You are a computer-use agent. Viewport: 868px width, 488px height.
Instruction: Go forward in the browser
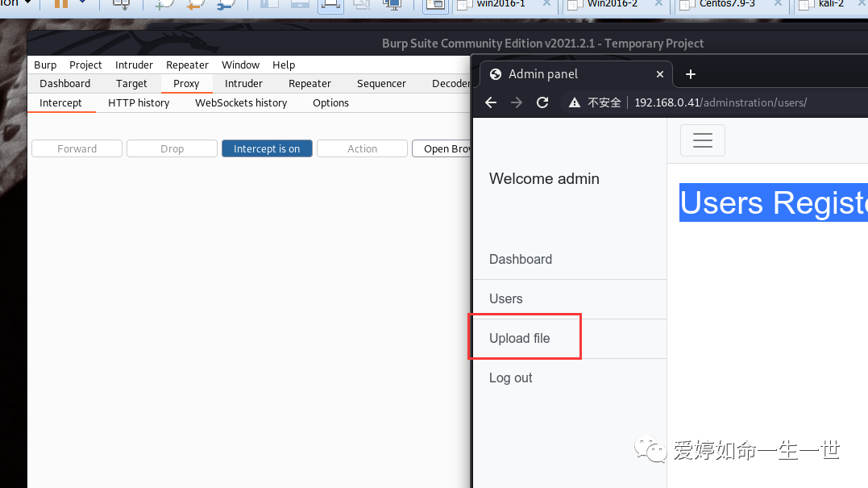point(516,102)
